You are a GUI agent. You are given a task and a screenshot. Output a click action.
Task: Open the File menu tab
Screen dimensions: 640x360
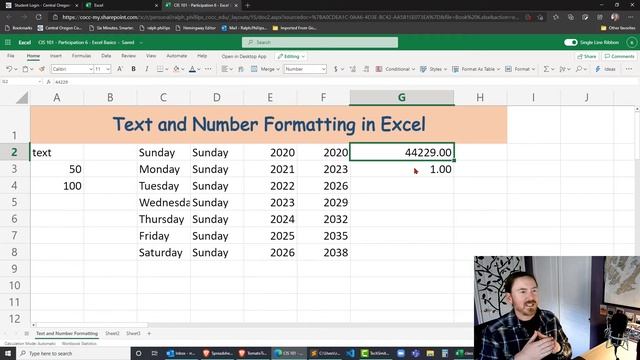pos(11,56)
